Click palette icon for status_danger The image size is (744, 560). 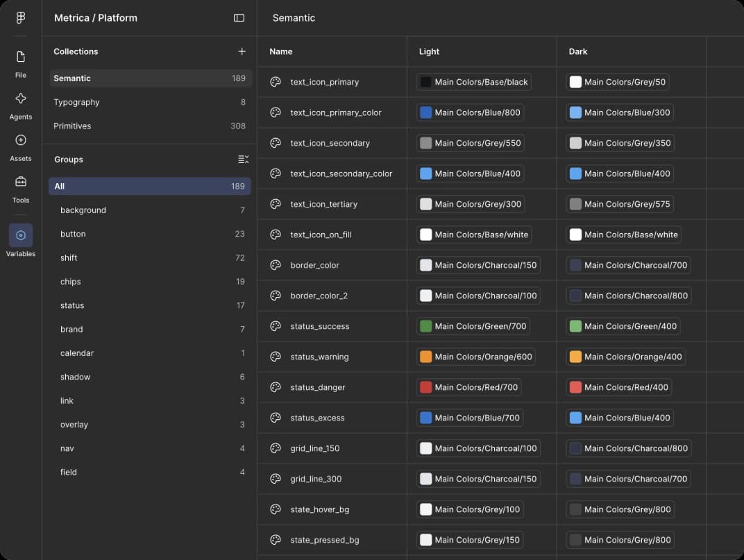pos(276,387)
